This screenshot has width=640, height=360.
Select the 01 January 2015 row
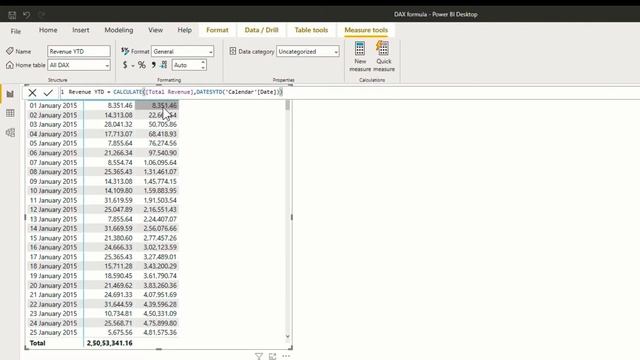pos(103,105)
